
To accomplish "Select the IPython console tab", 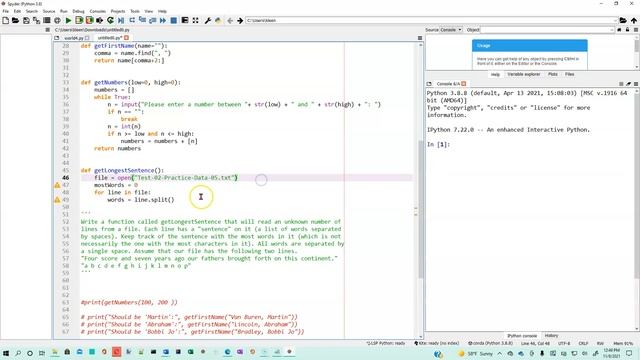I will pyautogui.click(x=522, y=336).
